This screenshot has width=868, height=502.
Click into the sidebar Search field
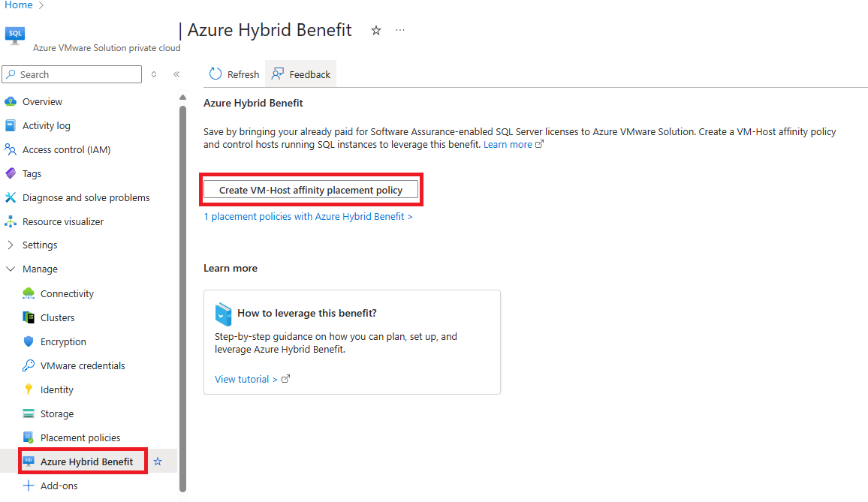point(72,74)
